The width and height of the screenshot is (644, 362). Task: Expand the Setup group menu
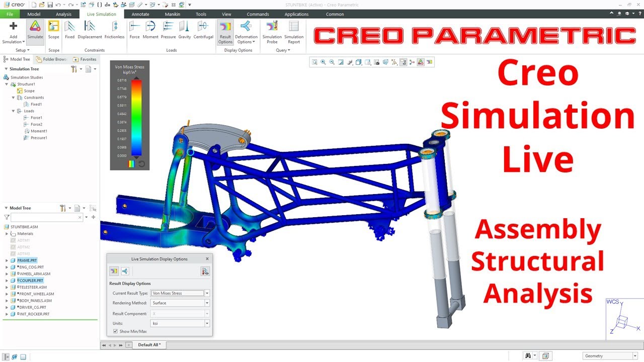(x=23, y=50)
